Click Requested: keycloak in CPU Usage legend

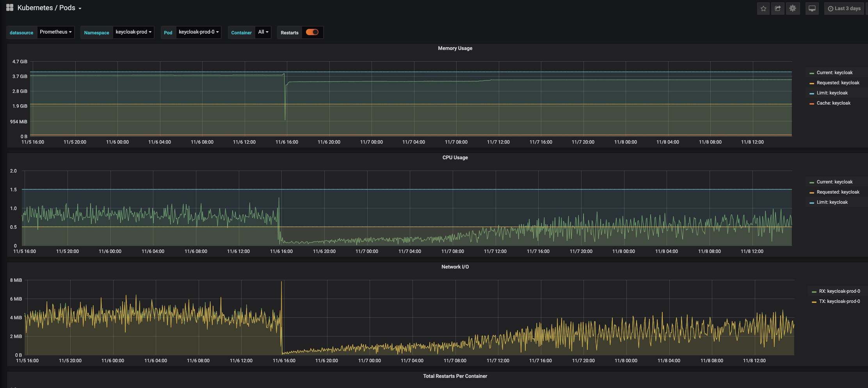point(838,192)
